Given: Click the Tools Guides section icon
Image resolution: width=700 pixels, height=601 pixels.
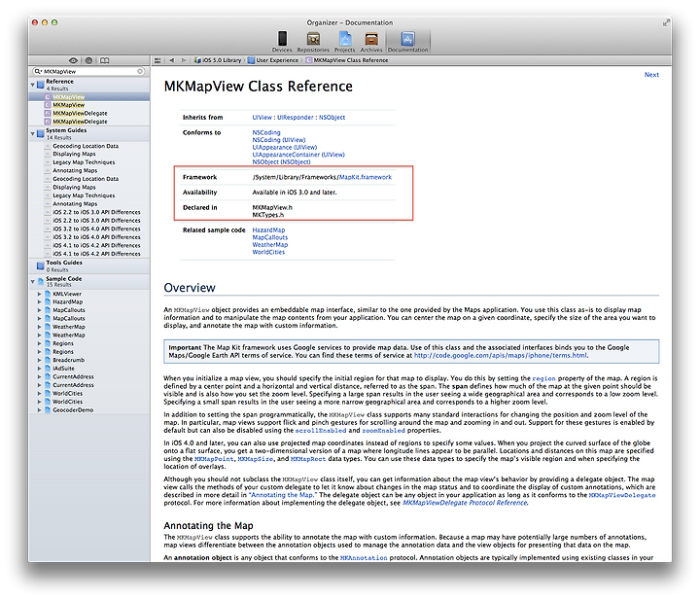Looking at the screenshot, I should tap(41, 265).
